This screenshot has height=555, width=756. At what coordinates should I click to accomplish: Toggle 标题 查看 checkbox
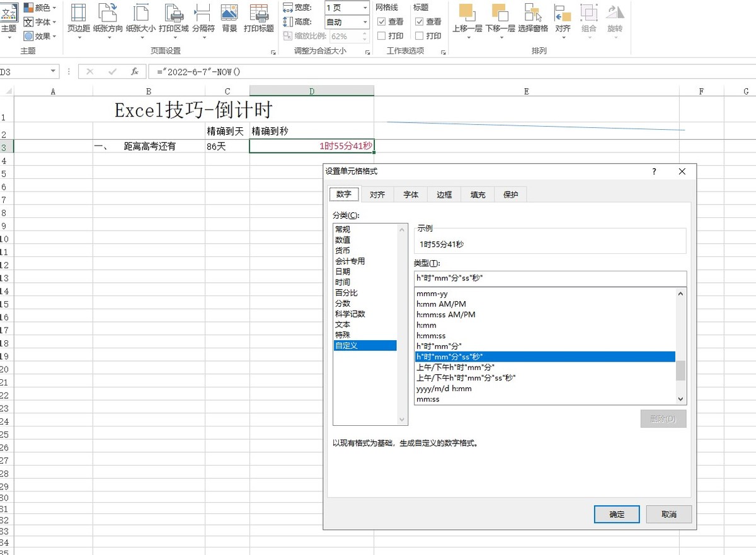pyautogui.click(x=420, y=21)
